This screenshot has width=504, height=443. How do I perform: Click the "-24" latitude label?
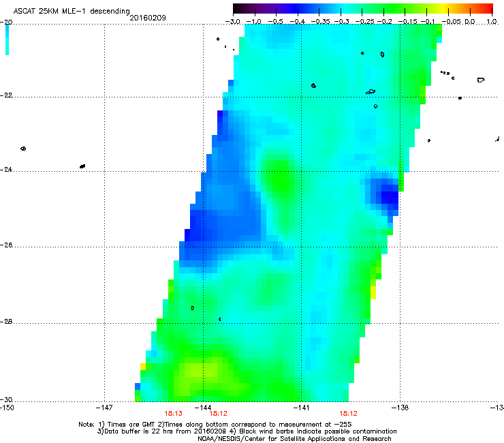6,169
